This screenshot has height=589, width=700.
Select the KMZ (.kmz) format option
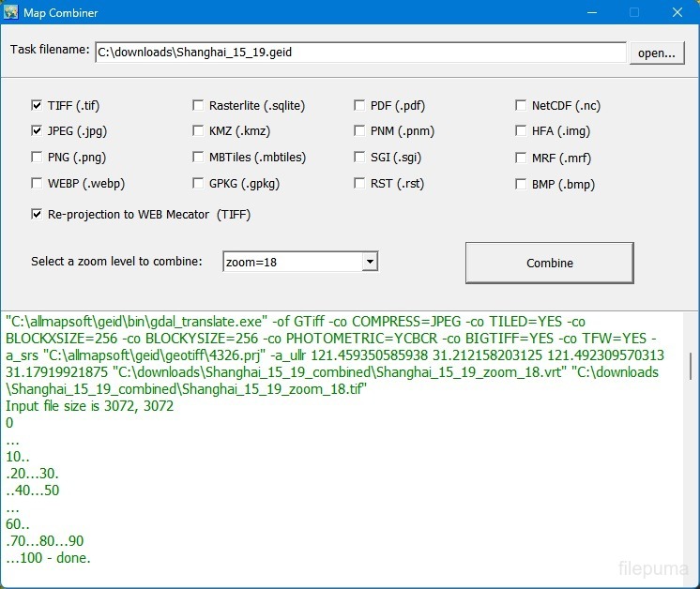coord(199,131)
